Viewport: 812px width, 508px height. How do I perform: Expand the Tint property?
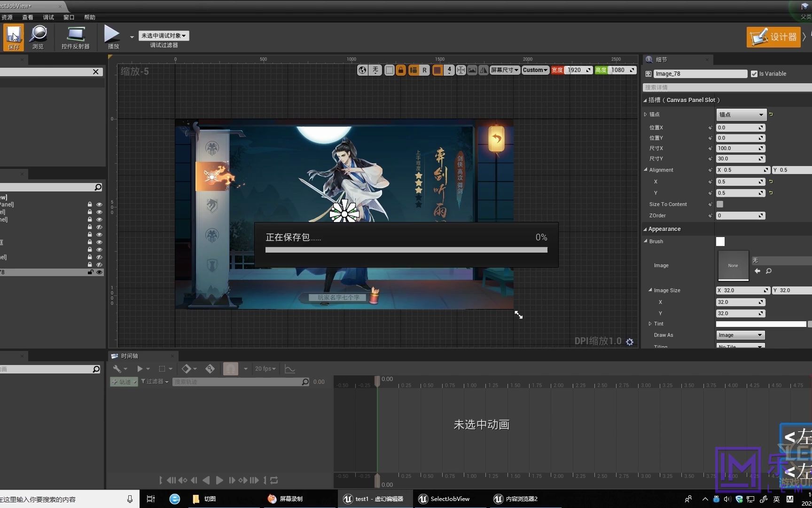point(650,324)
